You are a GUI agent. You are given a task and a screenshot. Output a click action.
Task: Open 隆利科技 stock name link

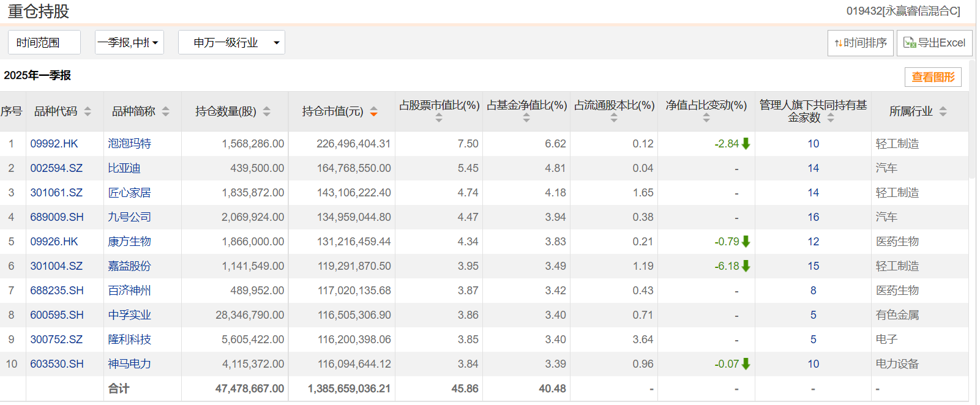pyautogui.click(x=129, y=340)
